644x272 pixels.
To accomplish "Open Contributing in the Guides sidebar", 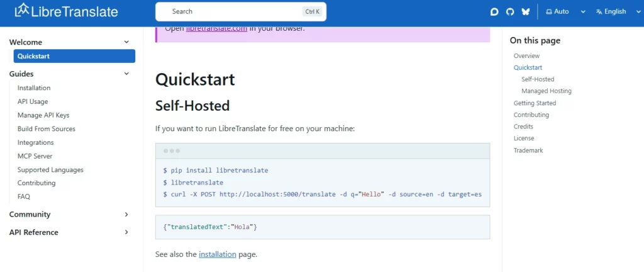I will point(36,183).
